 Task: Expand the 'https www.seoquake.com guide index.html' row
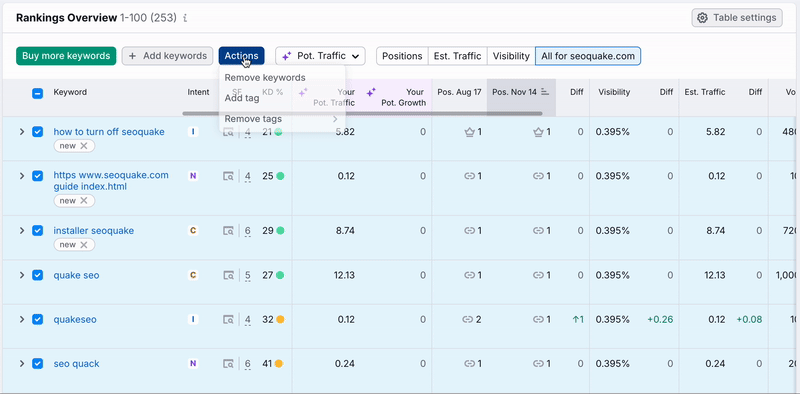click(x=21, y=176)
